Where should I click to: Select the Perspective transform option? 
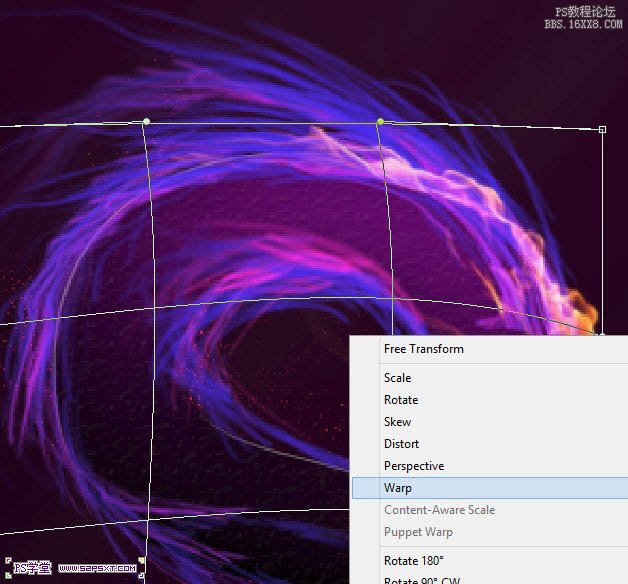pyautogui.click(x=490, y=466)
